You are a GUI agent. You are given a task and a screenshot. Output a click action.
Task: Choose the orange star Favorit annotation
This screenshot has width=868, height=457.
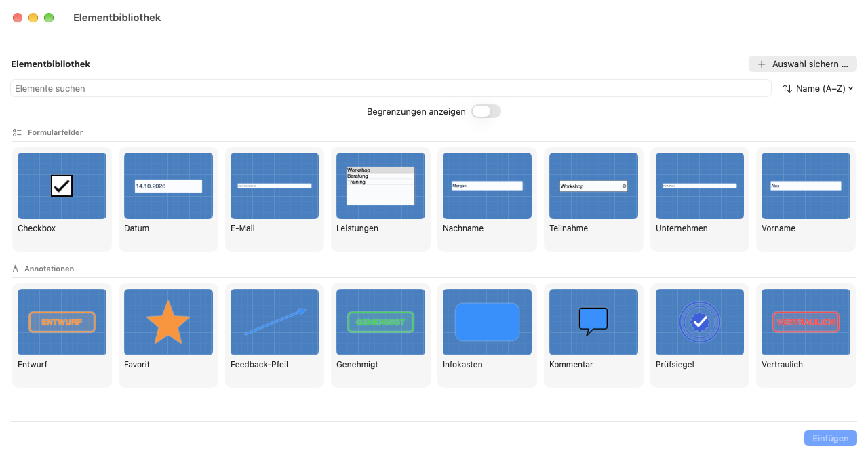pyautogui.click(x=168, y=322)
